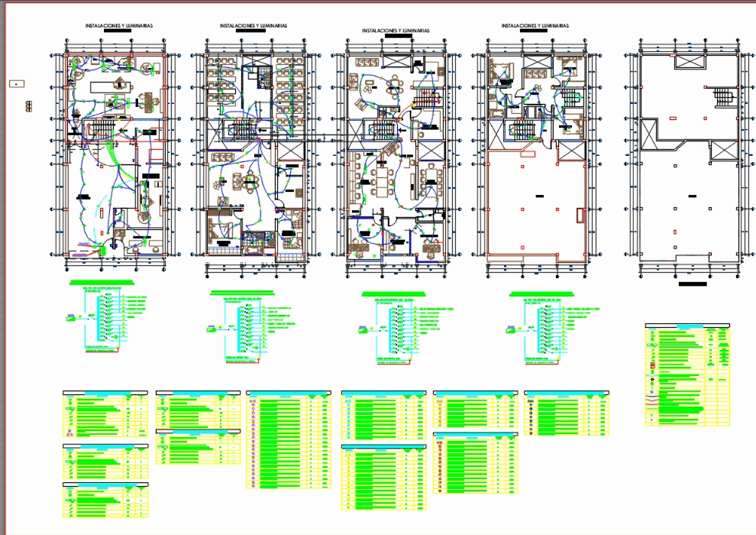Toggle the yellow node marker on the fourth riser diagram
The height and width of the screenshot is (535, 756).
click(557, 358)
